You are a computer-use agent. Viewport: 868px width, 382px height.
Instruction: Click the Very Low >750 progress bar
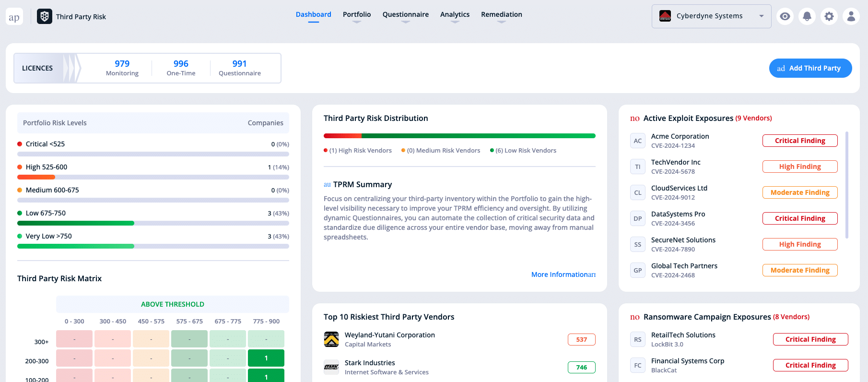[x=153, y=246]
